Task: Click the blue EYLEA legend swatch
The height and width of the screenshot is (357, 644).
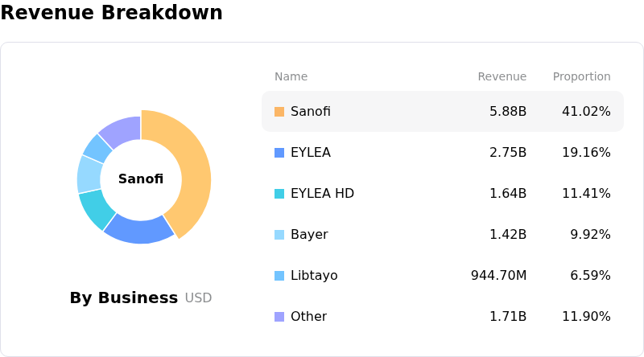Action: 279,153
